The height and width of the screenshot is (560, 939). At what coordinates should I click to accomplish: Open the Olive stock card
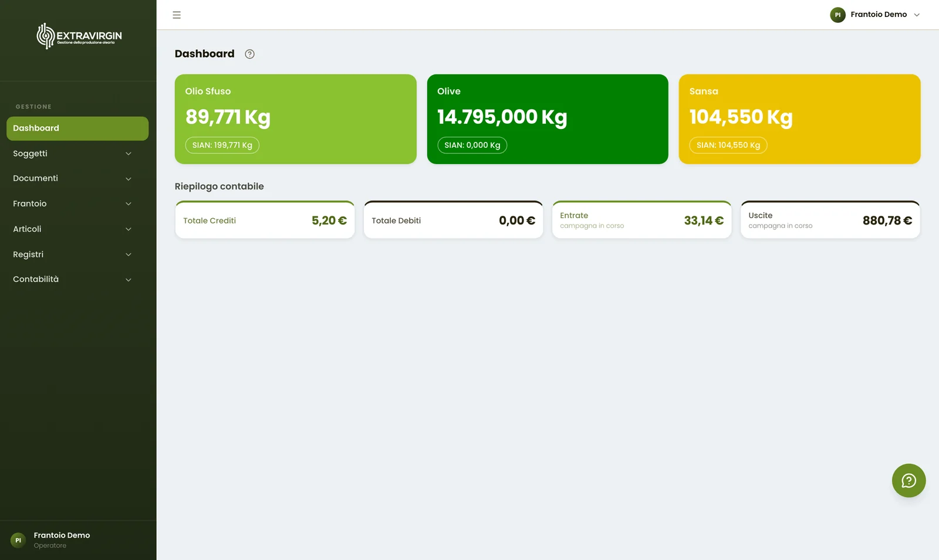click(x=548, y=119)
